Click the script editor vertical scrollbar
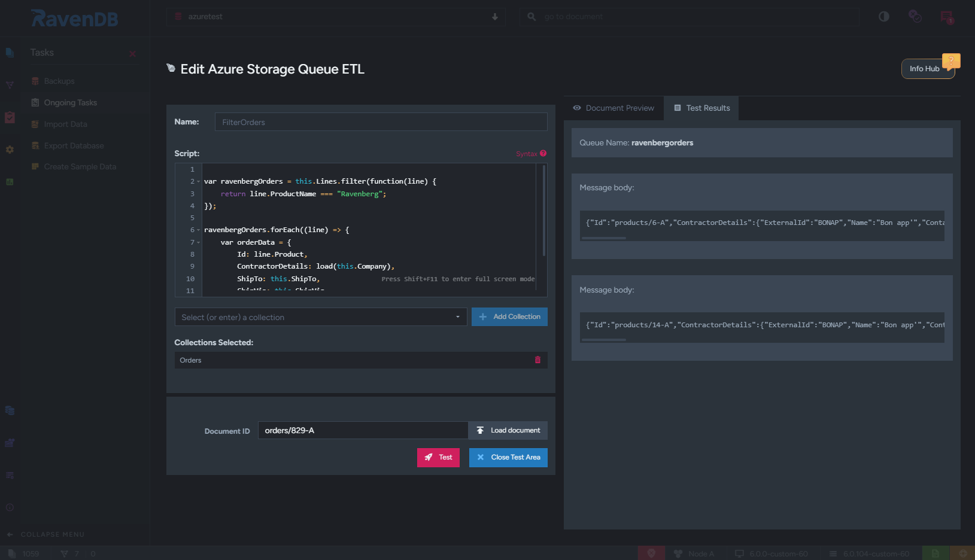This screenshot has width=975, height=560. [x=543, y=211]
